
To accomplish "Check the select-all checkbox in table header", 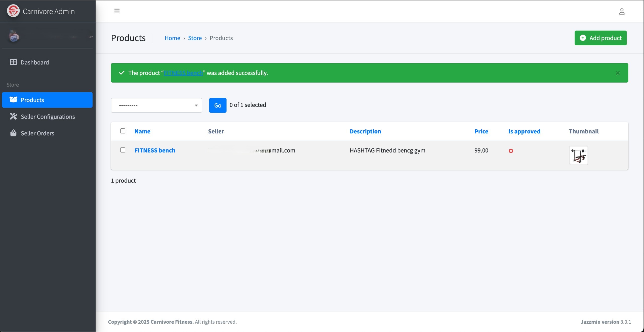I will pos(123,131).
